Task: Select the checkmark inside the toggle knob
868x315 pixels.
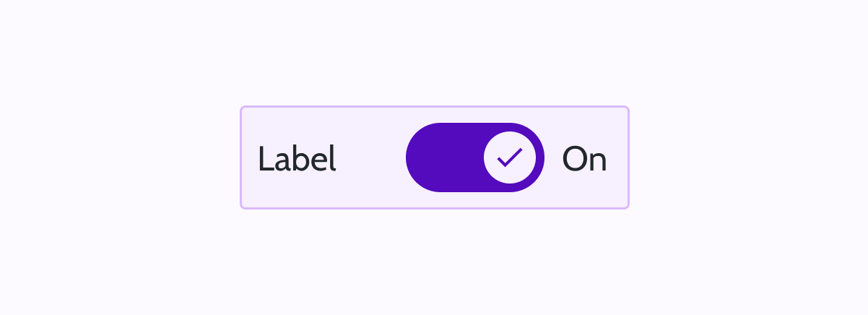Action: pyautogui.click(x=510, y=157)
